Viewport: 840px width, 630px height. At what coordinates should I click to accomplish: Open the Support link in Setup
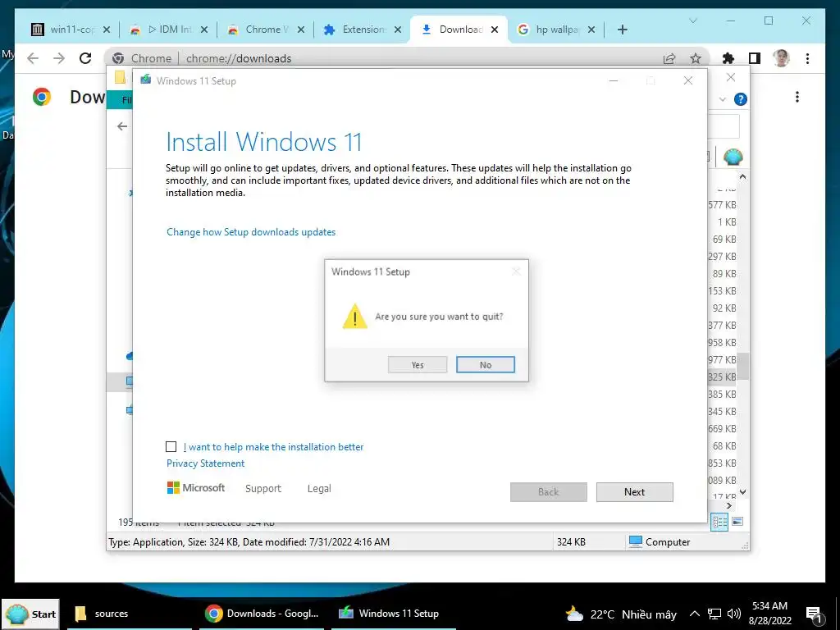263,489
